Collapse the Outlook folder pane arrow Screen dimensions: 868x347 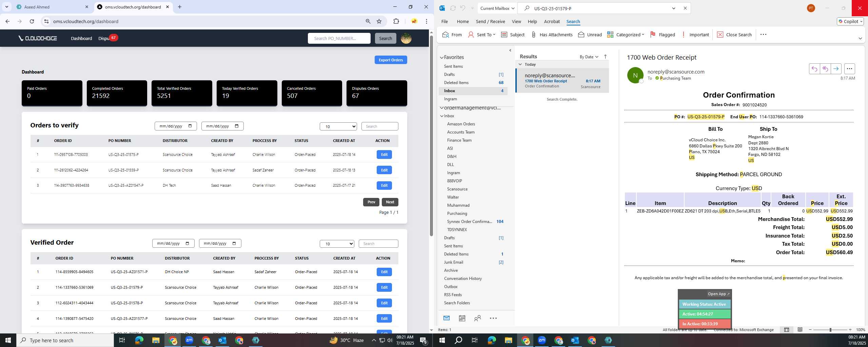pyautogui.click(x=510, y=50)
